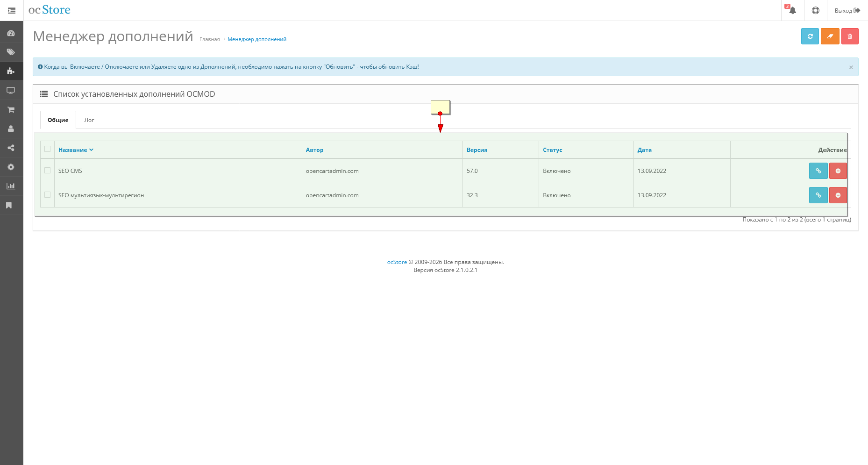The width and height of the screenshot is (868, 465).
Task: Check the SEO мультиязык-мультирегион row checkbox
Action: coord(48,195)
